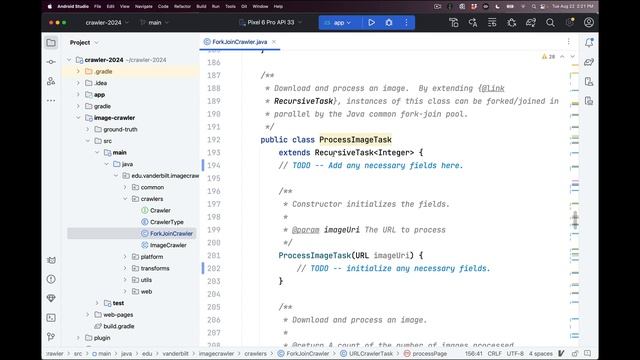The width and height of the screenshot is (640, 360).
Task: Open the Resource Manager tool window
Action: [51, 81]
